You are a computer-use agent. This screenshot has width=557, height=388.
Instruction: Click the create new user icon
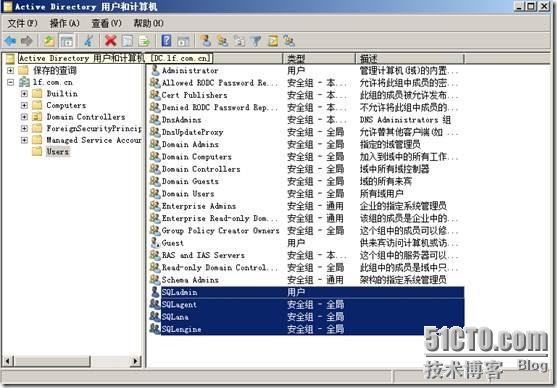click(205, 41)
